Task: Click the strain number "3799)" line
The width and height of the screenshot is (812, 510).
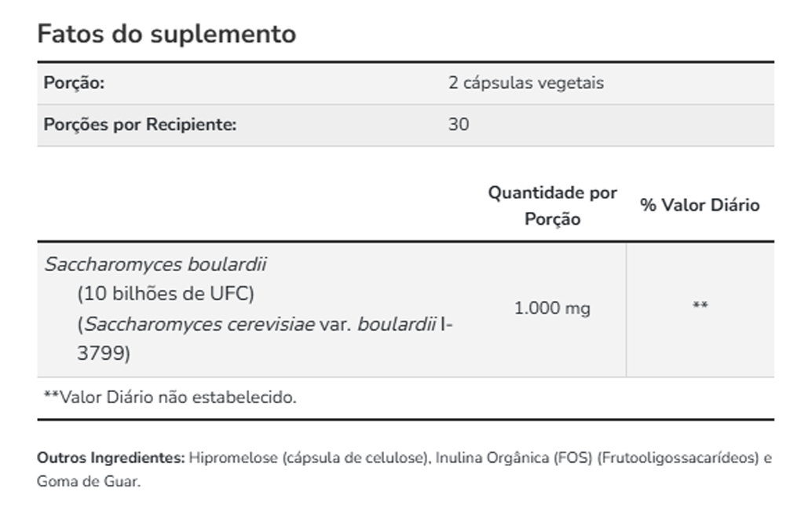Action: click(103, 354)
